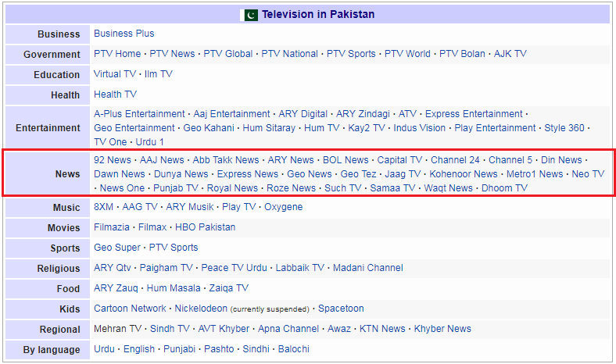Click the BOL News link
This screenshot has width=616, height=364.
tap(345, 160)
